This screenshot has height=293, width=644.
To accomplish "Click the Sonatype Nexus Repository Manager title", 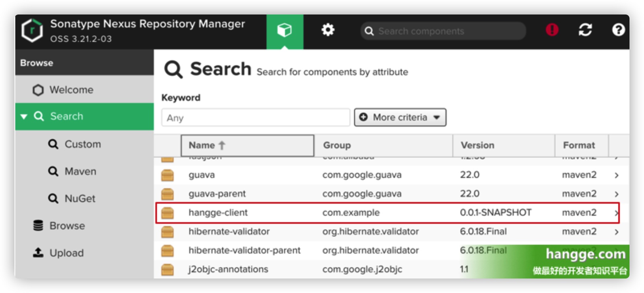I will pos(147,24).
